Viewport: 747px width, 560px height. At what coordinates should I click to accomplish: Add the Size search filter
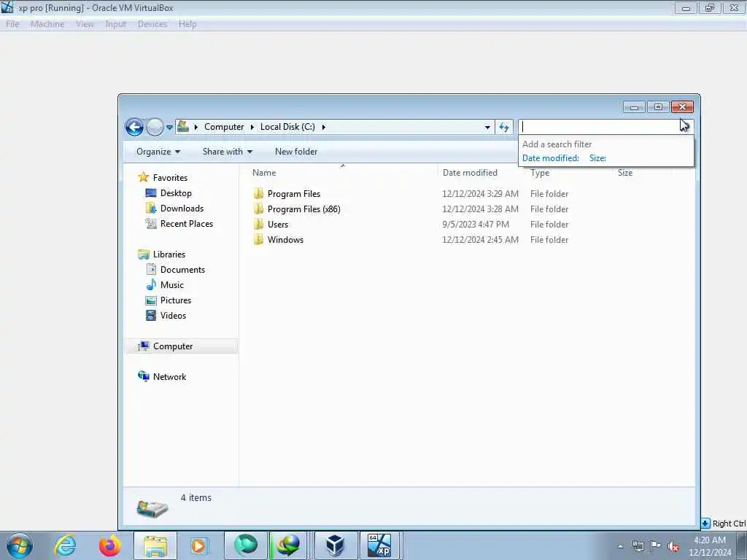597,158
